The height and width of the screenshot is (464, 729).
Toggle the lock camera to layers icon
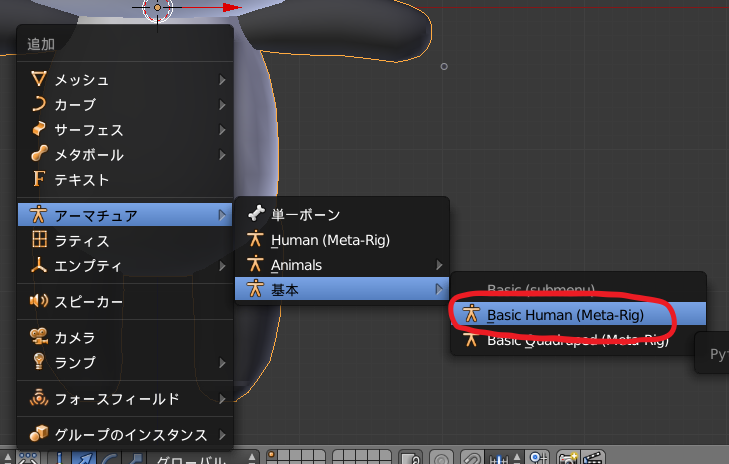(x=411, y=458)
